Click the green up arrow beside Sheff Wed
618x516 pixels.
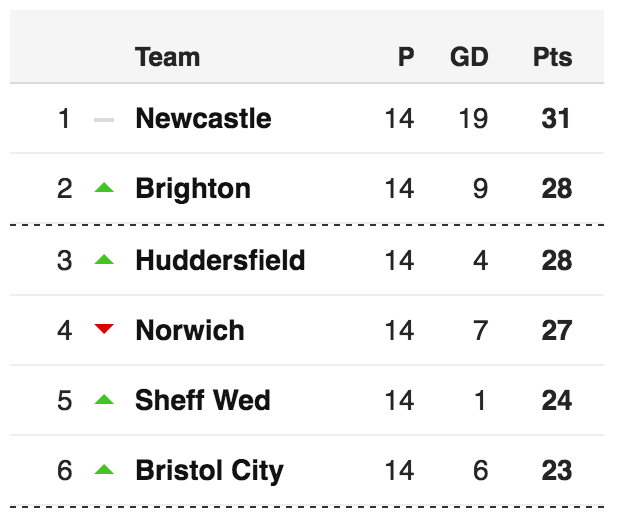click(104, 399)
